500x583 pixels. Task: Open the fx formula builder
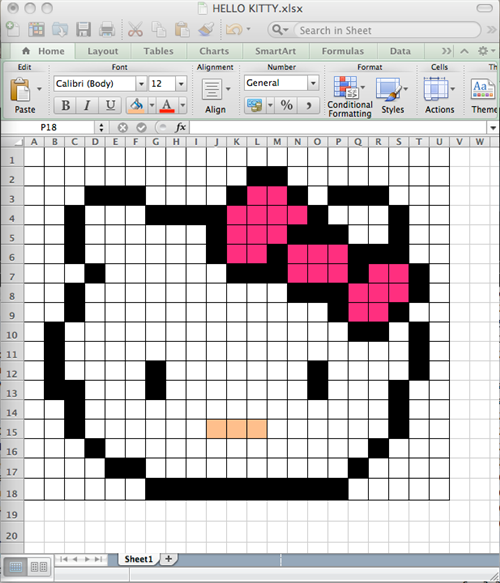(x=180, y=128)
